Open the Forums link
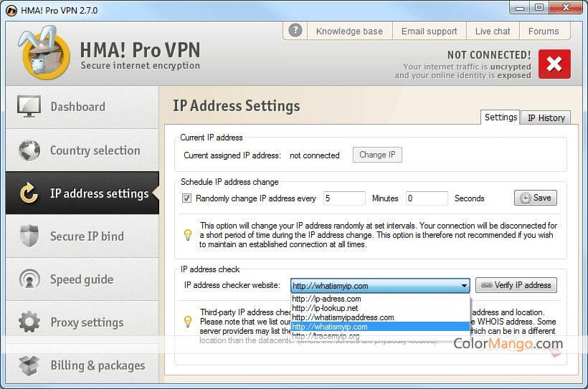The width and height of the screenshot is (588, 389). pyautogui.click(x=544, y=31)
